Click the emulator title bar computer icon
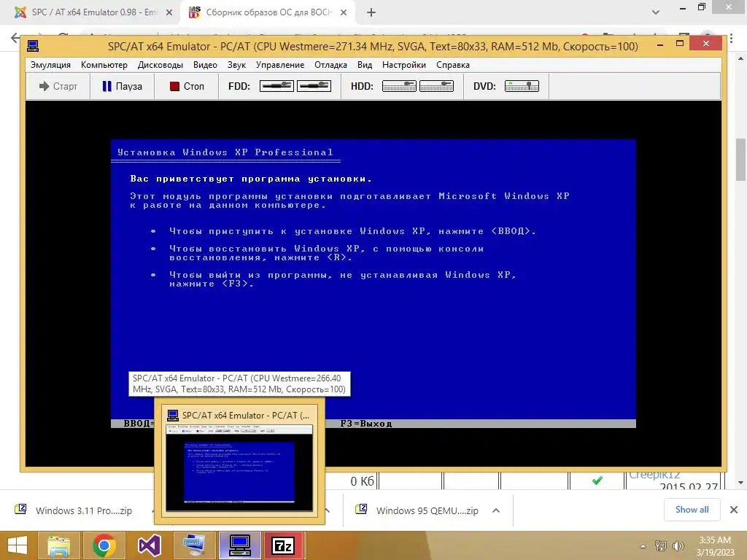Screen dimensions: 747x560 tap(33, 46)
